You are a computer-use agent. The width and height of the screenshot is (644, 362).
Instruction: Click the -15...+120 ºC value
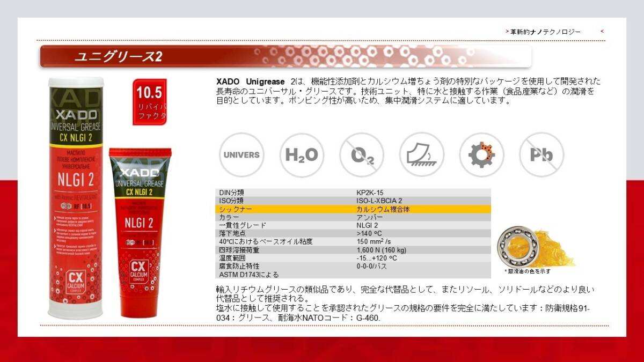tap(376, 258)
